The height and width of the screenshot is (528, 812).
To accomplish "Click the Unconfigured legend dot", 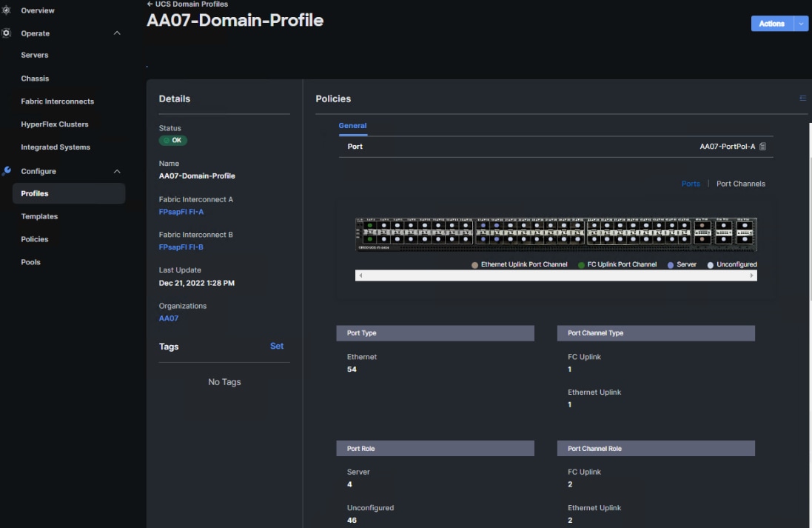I will point(710,265).
